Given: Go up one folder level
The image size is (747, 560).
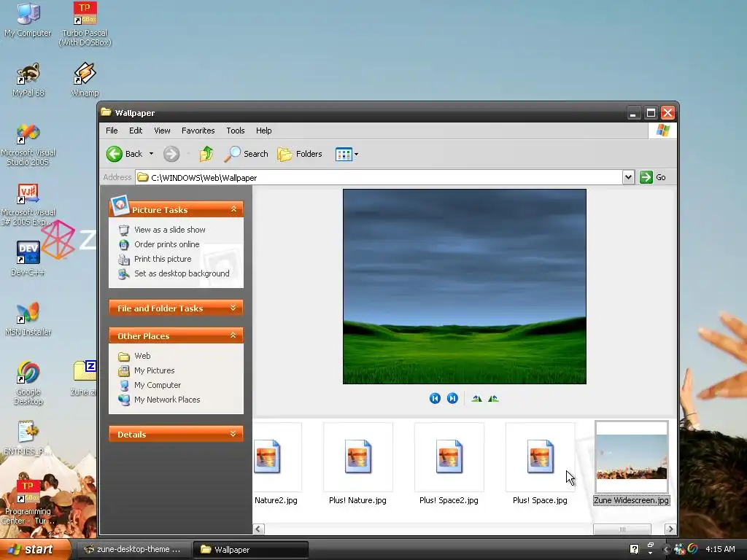Looking at the screenshot, I should (206, 154).
